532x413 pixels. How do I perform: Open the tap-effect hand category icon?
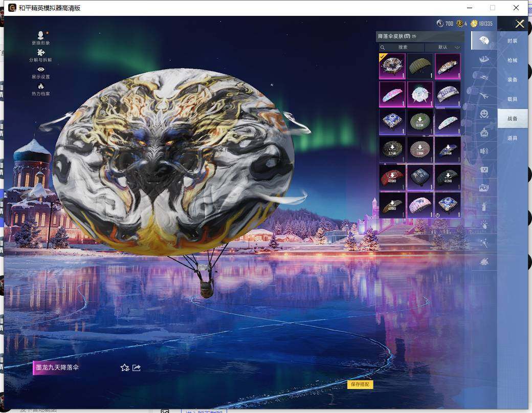click(x=484, y=224)
